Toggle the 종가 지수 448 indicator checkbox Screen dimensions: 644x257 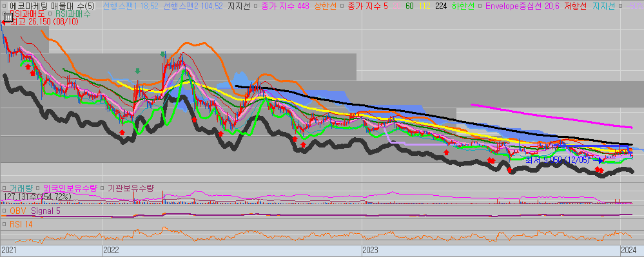coord(256,6)
